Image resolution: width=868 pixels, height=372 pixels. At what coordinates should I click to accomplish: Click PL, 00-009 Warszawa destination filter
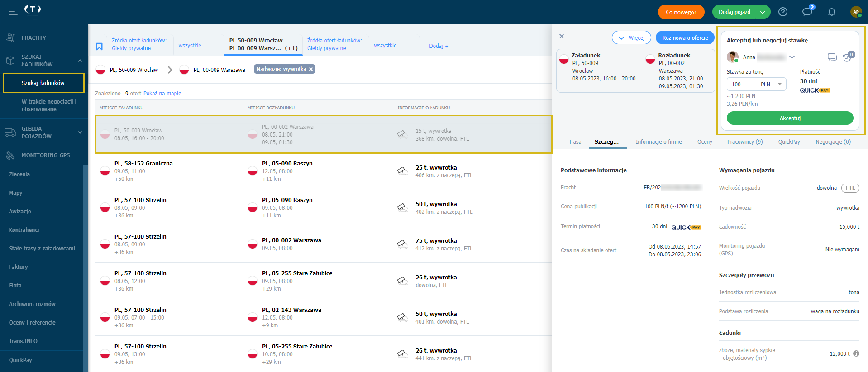click(x=213, y=70)
